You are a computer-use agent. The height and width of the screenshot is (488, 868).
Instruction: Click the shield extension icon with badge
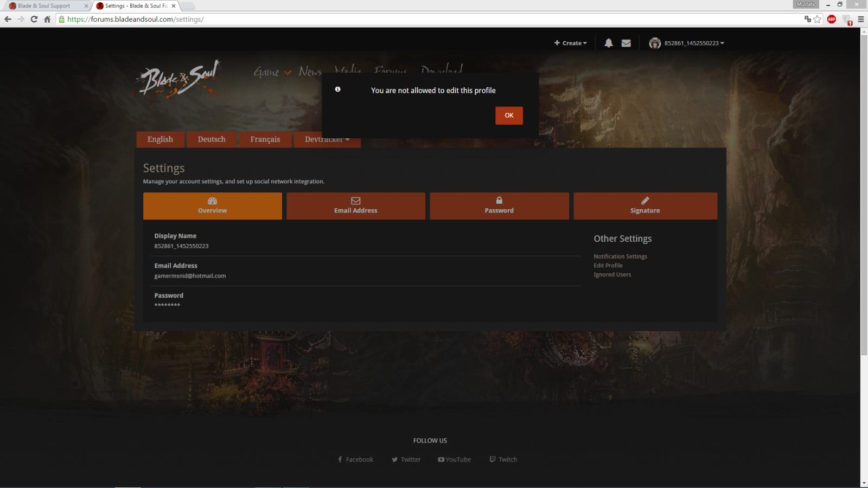coord(846,20)
